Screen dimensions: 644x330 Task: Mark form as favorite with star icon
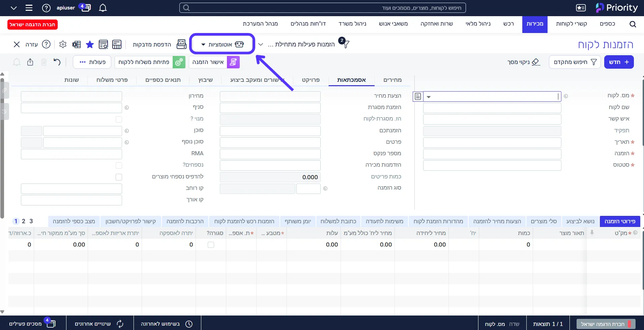pos(90,44)
